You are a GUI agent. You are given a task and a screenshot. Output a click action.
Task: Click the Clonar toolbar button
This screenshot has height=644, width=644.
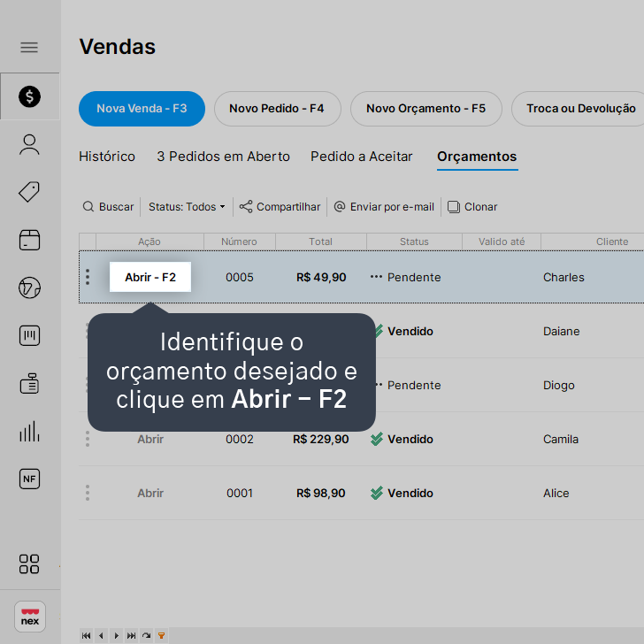[x=472, y=207]
